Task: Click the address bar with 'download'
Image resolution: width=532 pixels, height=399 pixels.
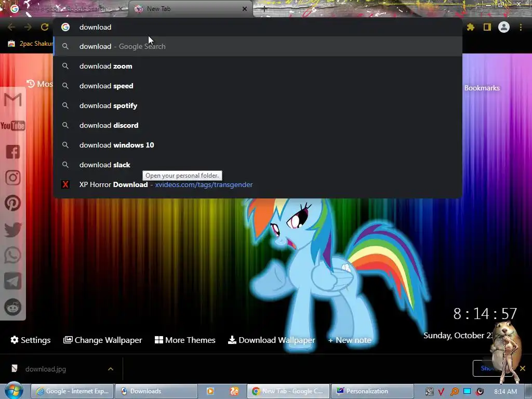Action: 258,27
